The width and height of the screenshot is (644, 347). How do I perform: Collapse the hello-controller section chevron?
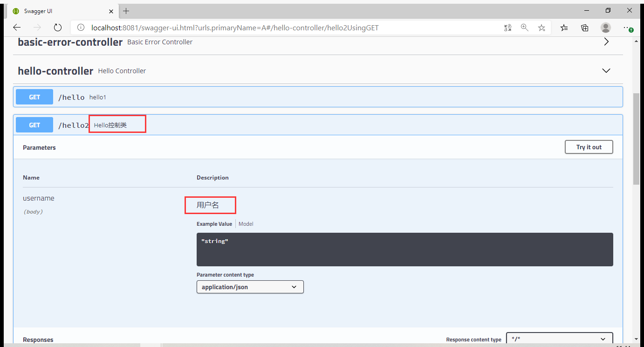[x=606, y=71]
